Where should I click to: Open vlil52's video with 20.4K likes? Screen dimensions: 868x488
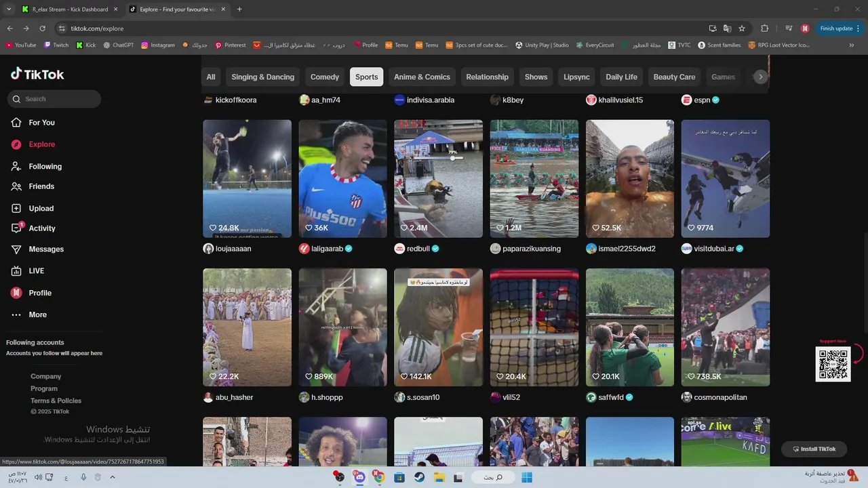(534, 327)
